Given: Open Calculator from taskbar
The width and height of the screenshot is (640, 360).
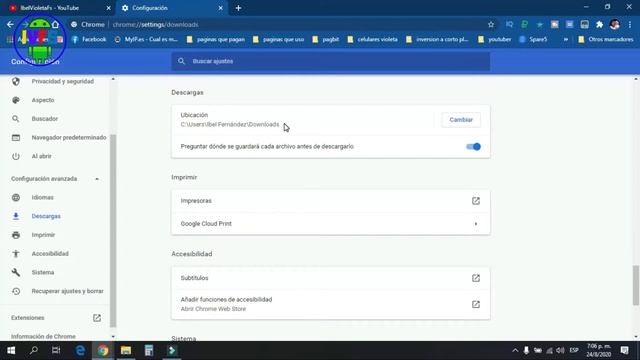Looking at the screenshot, I should (149, 351).
